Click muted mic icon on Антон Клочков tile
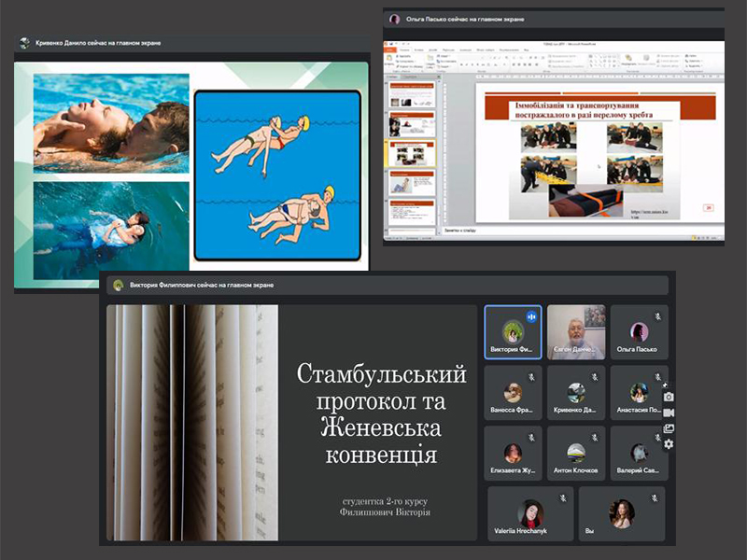Viewport: 747px width, 560px height. pyautogui.click(x=595, y=438)
